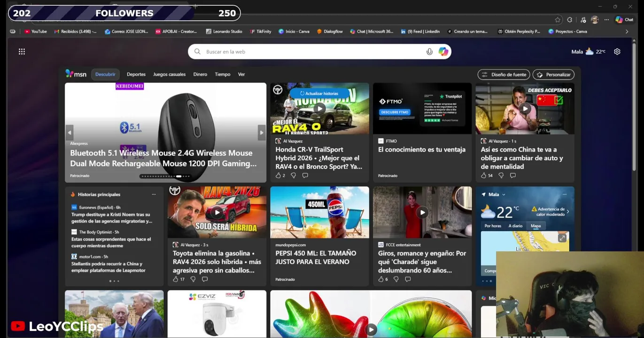The image size is (644, 338).
Task: Open the TikFinity bookmark
Action: [261, 31]
